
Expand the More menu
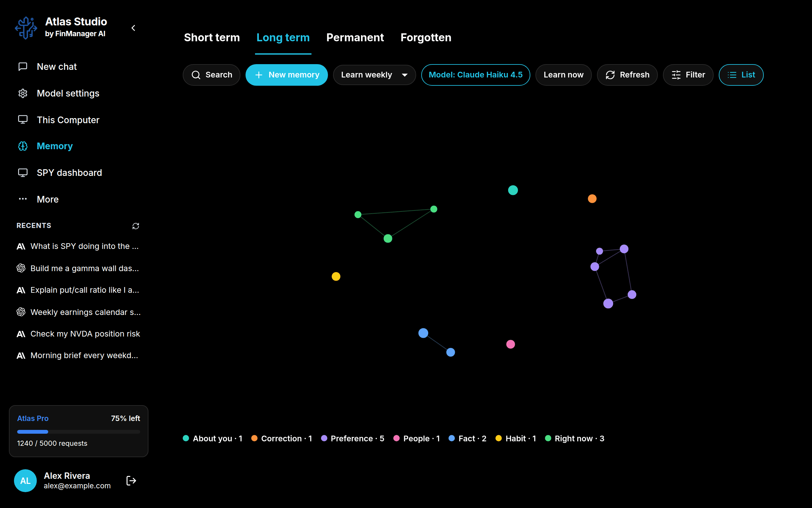(79, 199)
